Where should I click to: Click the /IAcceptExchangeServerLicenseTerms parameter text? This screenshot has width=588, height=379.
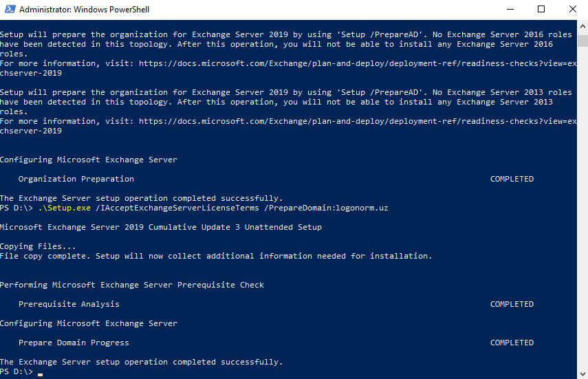click(177, 208)
